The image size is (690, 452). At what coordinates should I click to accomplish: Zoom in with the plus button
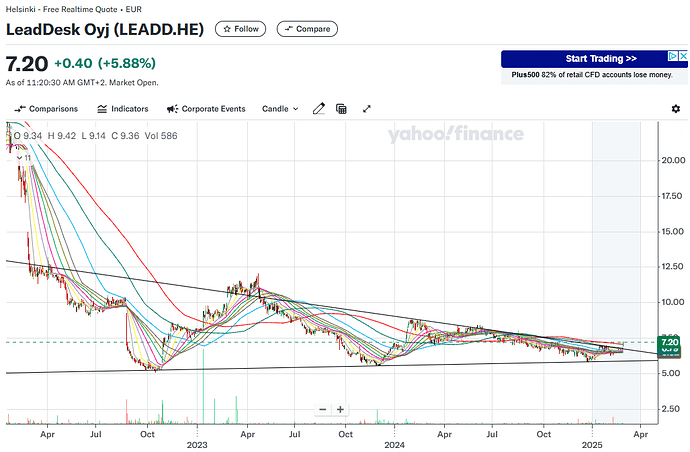coord(340,409)
